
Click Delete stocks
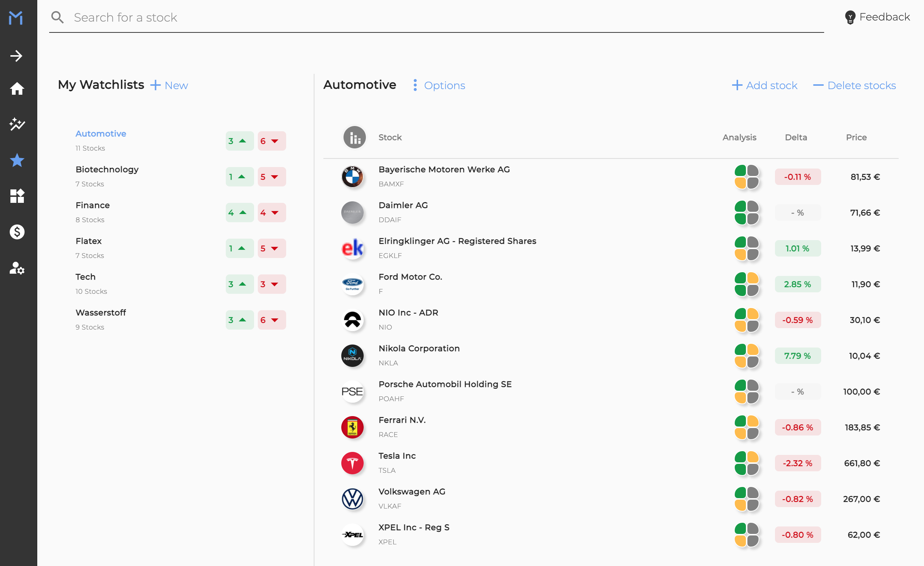point(854,85)
